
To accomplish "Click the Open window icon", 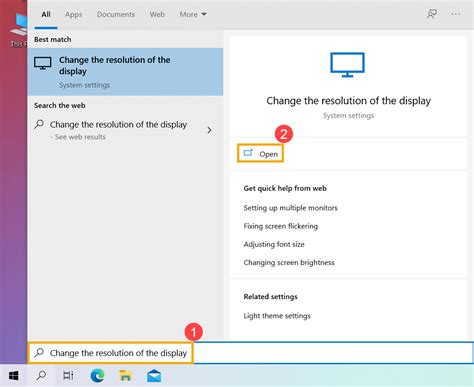I will pyautogui.click(x=248, y=153).
